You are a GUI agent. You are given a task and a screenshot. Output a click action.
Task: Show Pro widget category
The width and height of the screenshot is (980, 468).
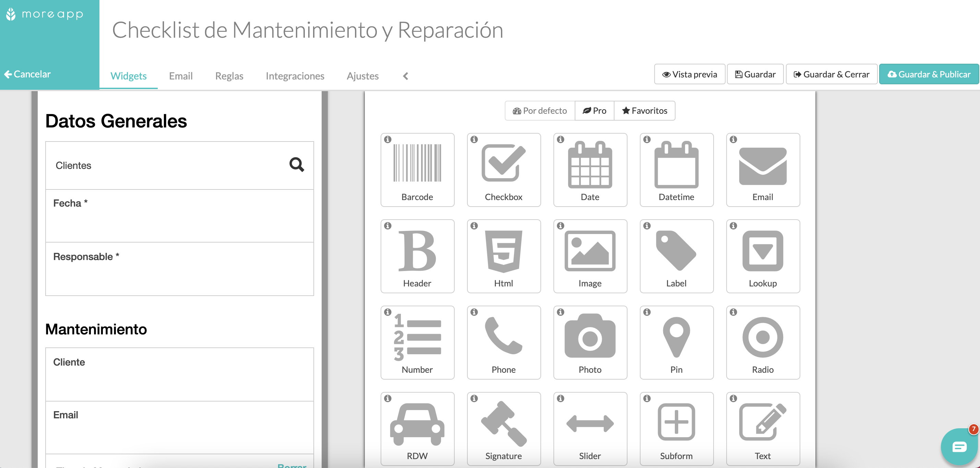coord(594,111)
